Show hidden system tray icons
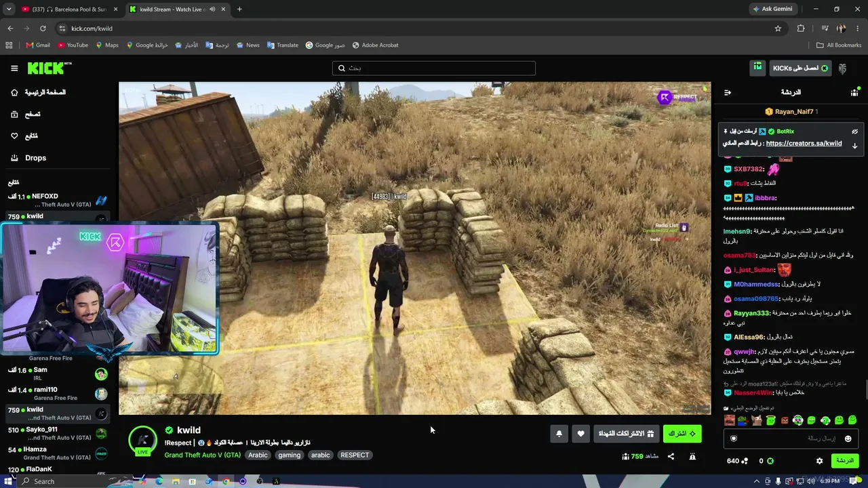Viewport: 868px width, 488px height. [x=757, y=481]
